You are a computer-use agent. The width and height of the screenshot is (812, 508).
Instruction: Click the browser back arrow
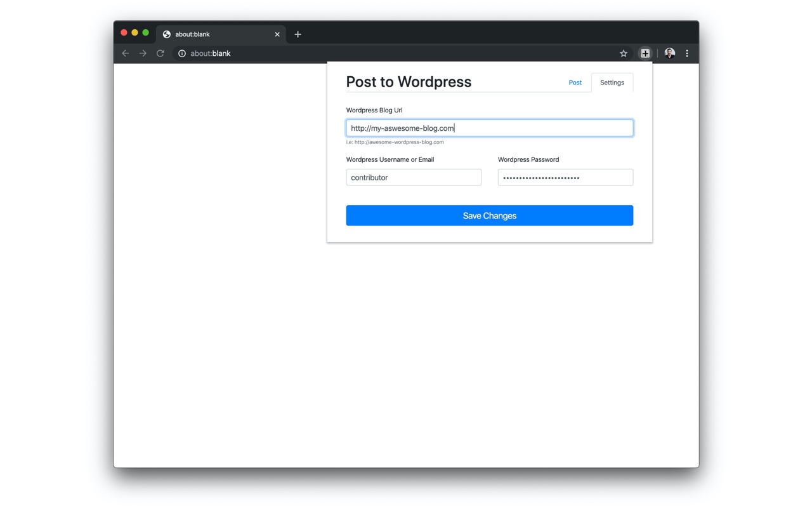point(126,53)
